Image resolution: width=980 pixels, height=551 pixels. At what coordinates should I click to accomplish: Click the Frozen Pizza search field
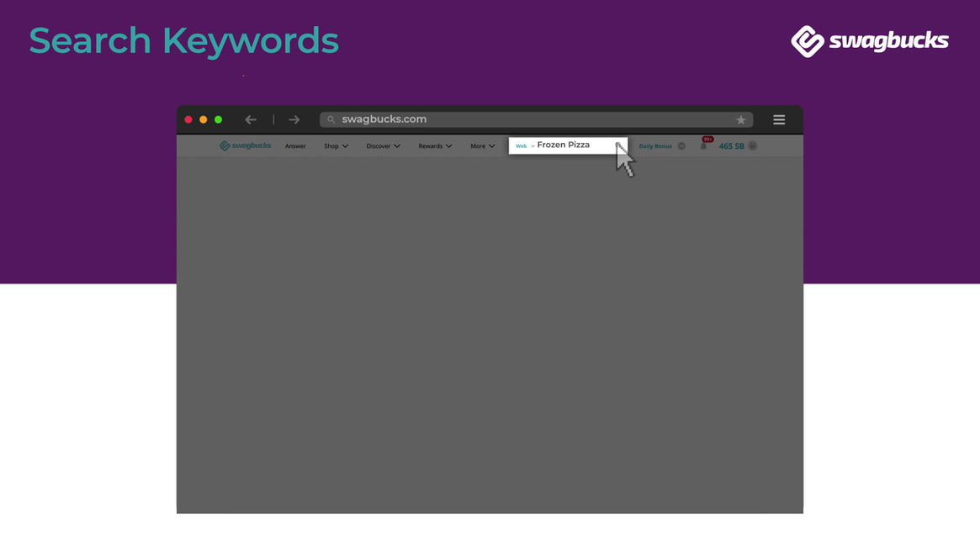click(x=568, y=146)
